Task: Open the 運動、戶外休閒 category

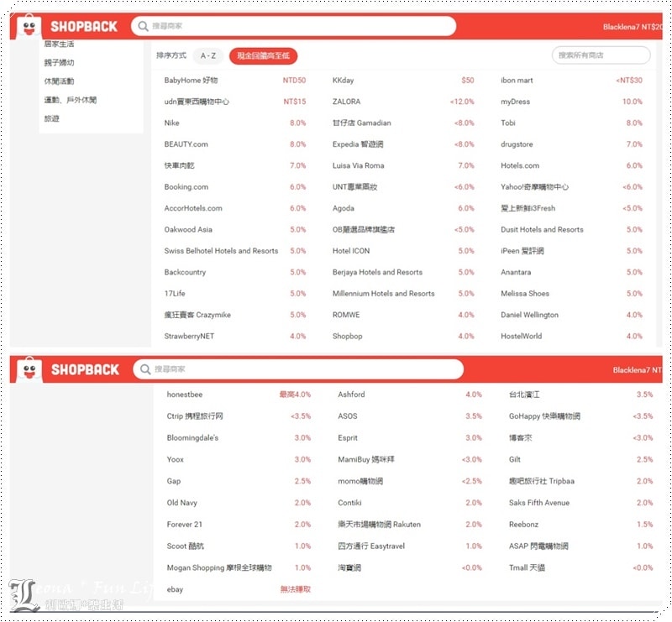Action: pyautogui.click(x=70, y=100)
